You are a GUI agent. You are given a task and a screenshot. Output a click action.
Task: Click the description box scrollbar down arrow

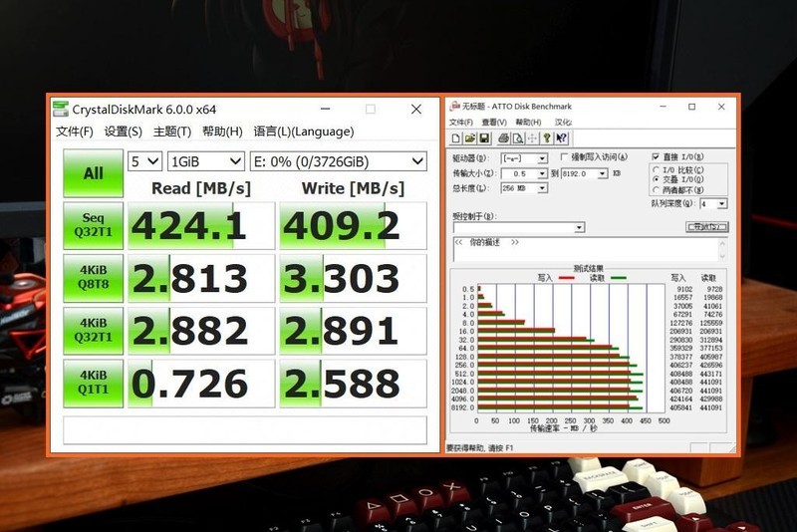[x=722, y=256]
